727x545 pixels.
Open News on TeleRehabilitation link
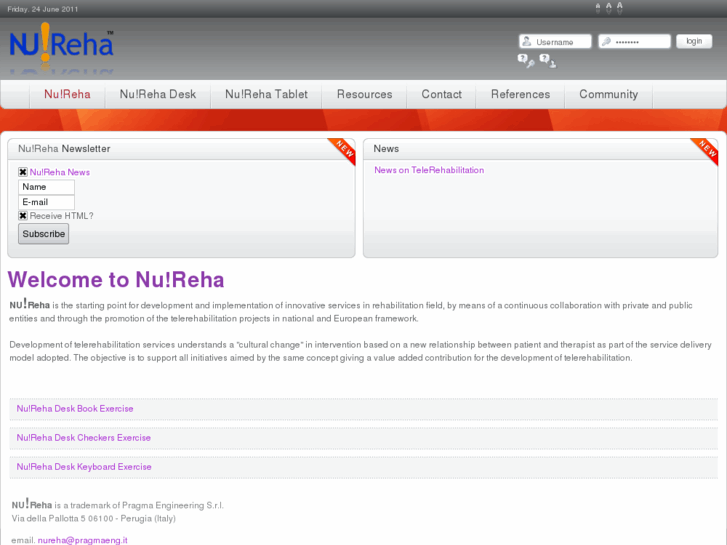(429, 170)
